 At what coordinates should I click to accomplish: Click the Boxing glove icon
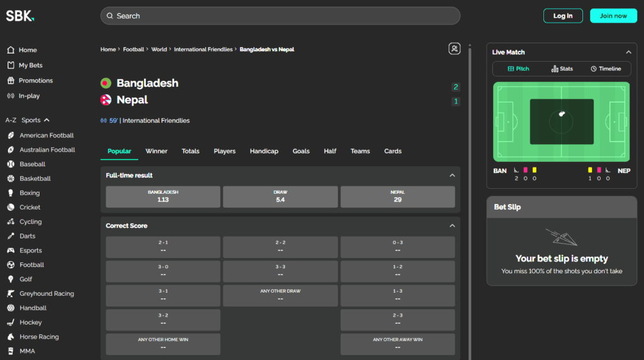[x=11, y=193]
